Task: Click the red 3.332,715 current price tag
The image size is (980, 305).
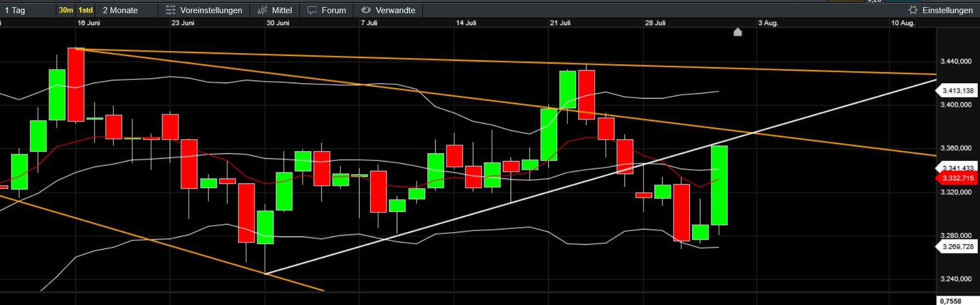Action: (x=958, y=178)
